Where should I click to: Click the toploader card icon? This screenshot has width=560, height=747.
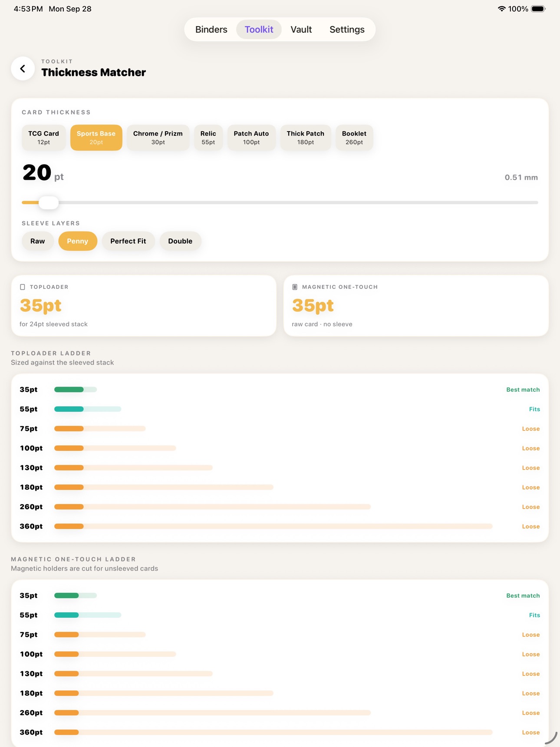[x=23, y=287]
